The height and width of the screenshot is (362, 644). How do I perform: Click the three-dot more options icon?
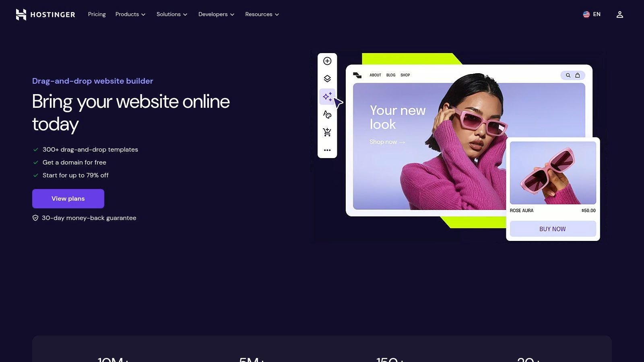click(327, 150)
